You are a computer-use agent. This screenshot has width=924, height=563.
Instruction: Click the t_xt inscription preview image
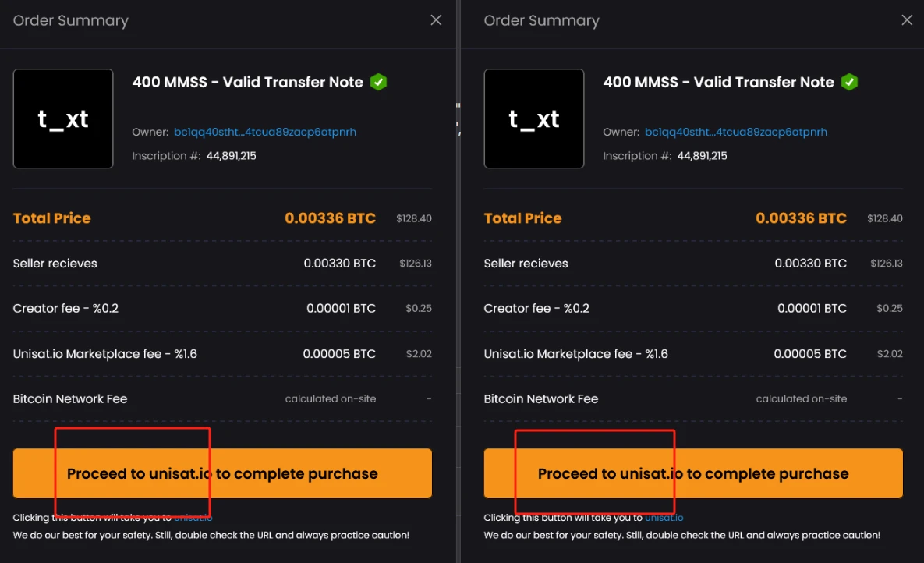point(63,119)
